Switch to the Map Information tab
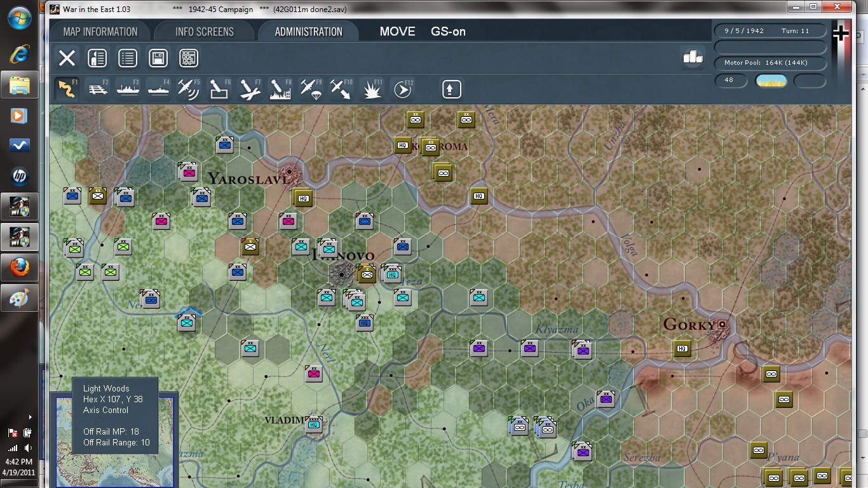Screen dimensions: 868x488 100,32
